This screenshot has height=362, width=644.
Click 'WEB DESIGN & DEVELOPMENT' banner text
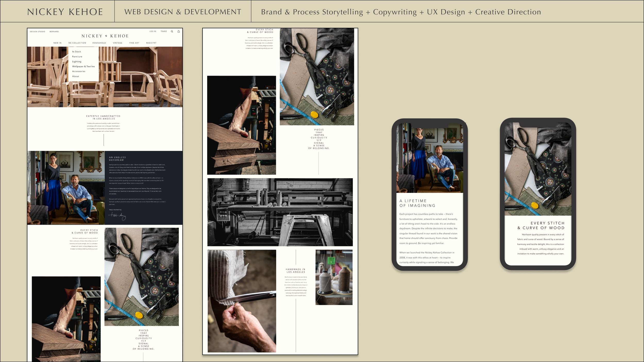(x=183, y=12)
